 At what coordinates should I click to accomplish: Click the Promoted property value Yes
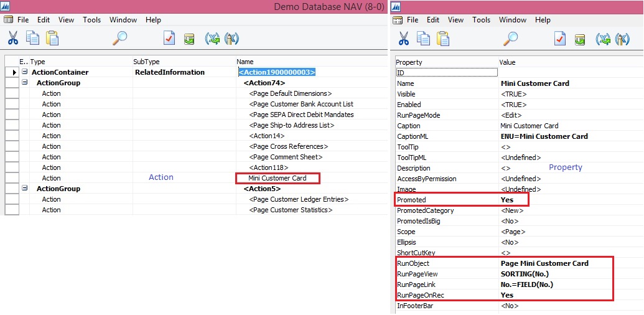coord(507,200)
